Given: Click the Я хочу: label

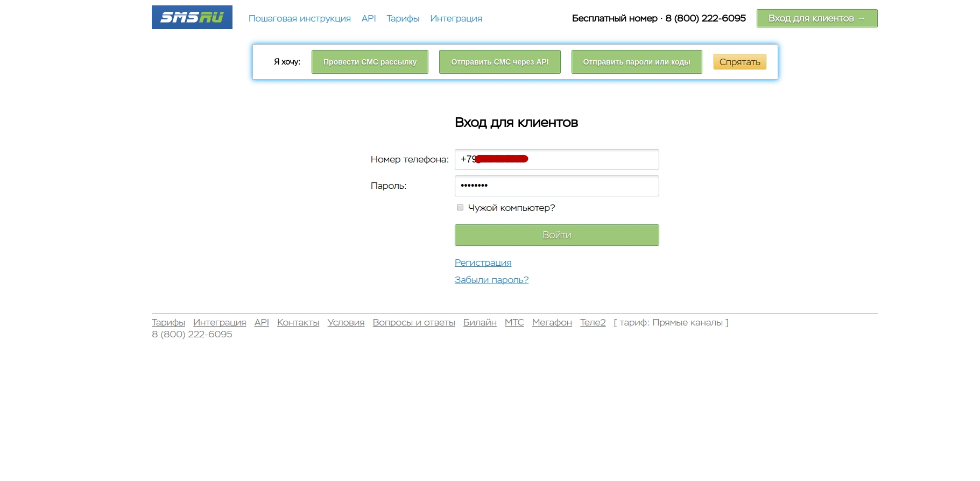Looking at the screenshot, I should tap(287, 62).
